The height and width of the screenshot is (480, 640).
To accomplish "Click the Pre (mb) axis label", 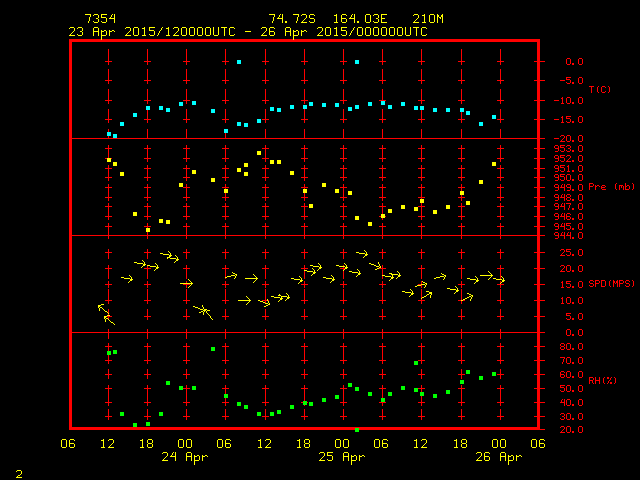I will pos(611,187).
